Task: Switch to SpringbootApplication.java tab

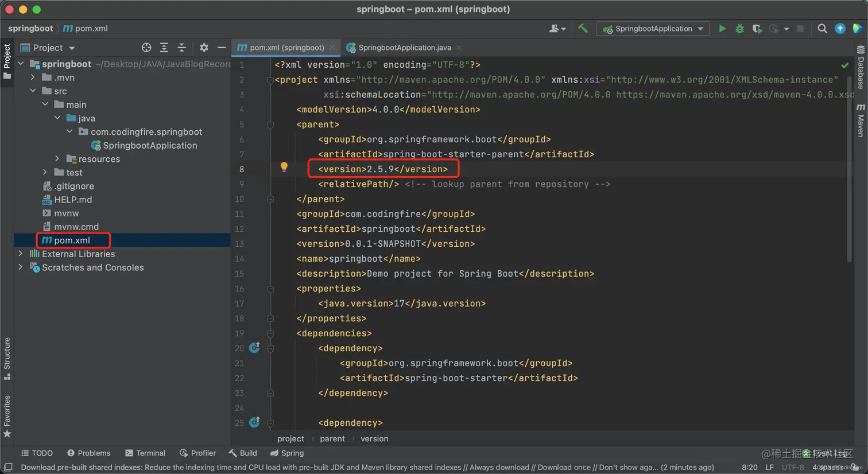Action: pyautogui.click(x=404, y=48)
